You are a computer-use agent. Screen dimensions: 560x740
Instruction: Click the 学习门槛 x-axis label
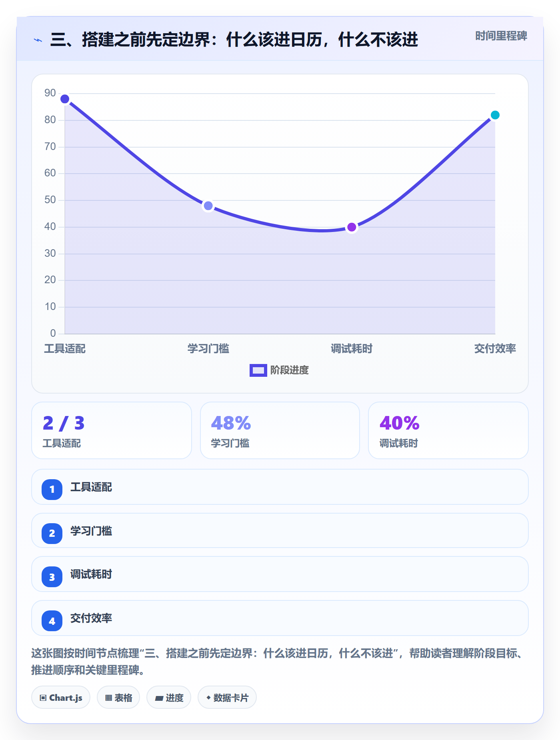pos(208,349)
